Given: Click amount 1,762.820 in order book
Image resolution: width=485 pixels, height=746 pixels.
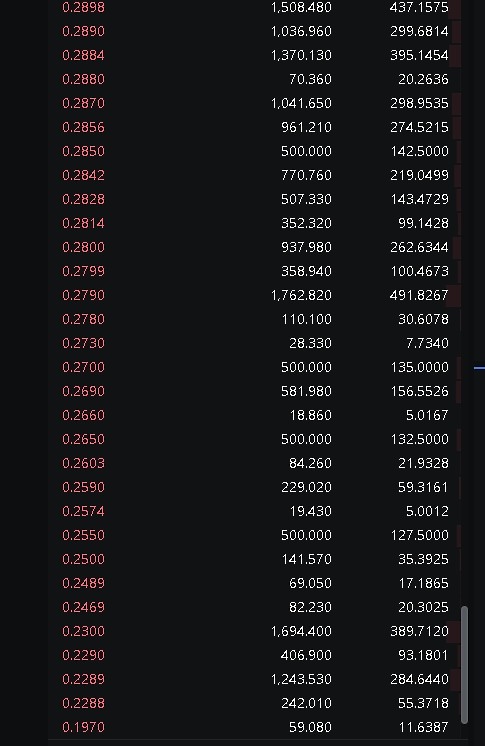Looking at the screenshot, I should tap(301, 295).
